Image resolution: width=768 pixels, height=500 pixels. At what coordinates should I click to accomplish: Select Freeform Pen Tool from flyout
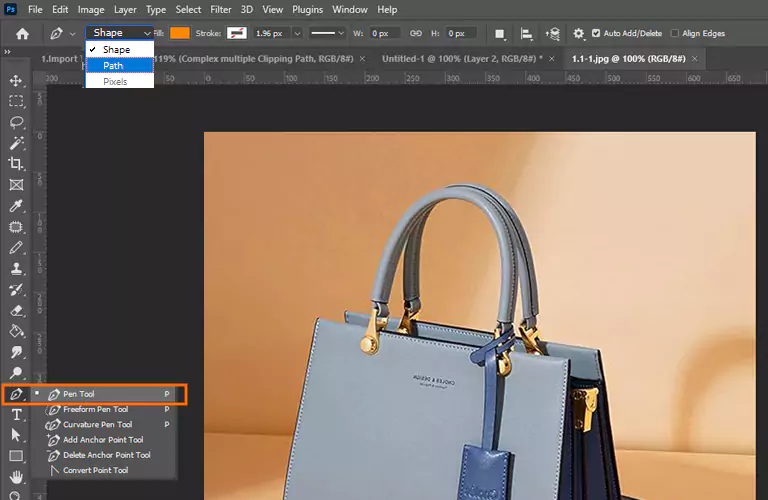tap(95, 409)
